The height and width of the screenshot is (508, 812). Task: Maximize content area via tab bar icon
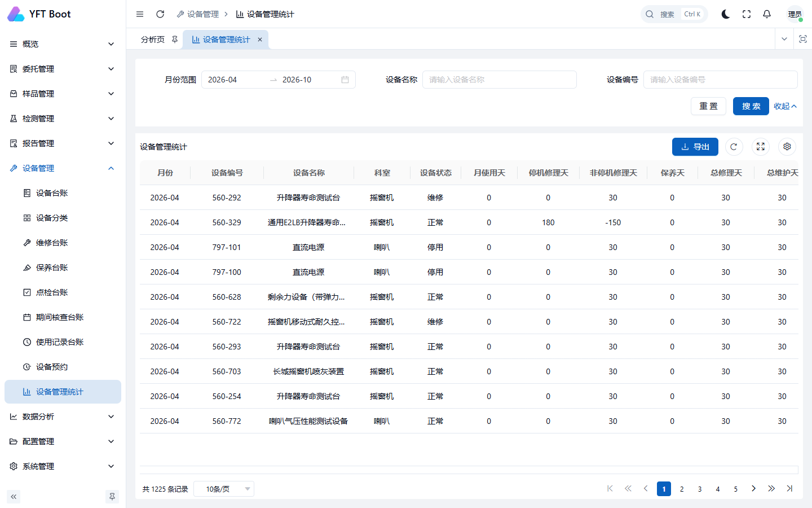803,39
